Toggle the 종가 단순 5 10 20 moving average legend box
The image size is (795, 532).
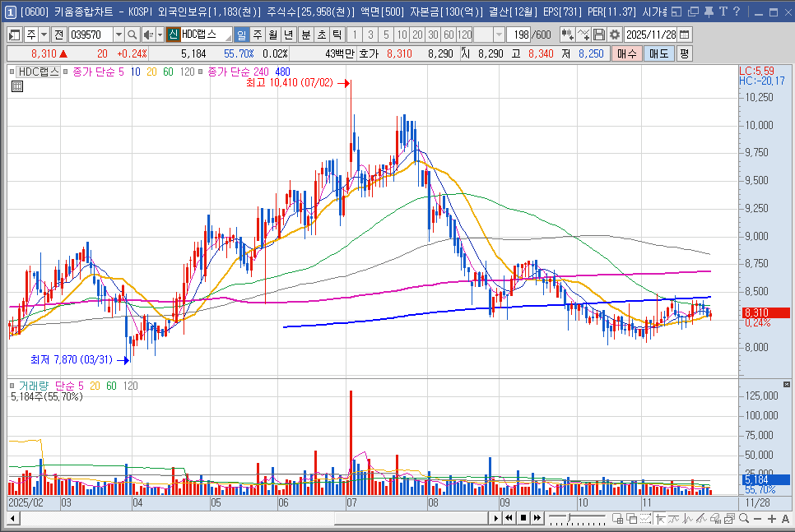point(65,72)
